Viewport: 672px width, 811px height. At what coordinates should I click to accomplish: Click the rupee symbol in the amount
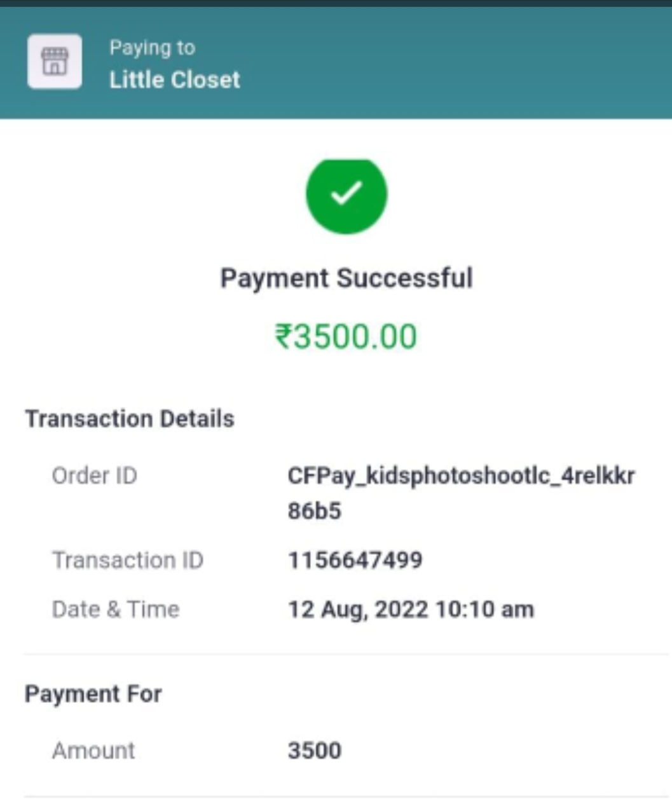click(283, 336)
